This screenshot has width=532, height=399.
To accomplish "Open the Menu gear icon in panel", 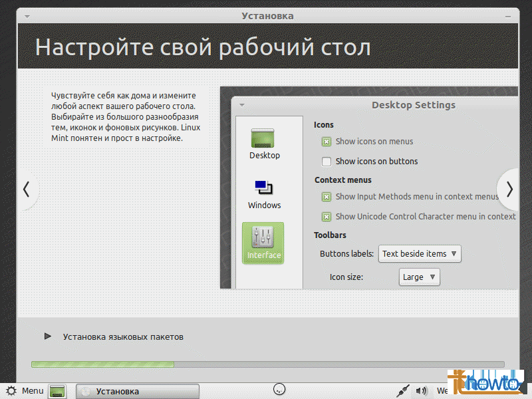I will (x=11, y=391).
